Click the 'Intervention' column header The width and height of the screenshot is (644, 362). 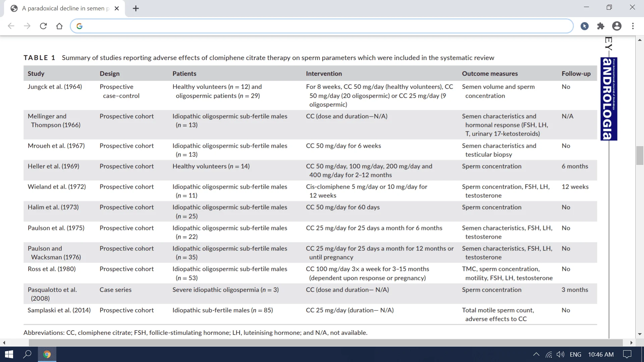click(x=324, y=73)
